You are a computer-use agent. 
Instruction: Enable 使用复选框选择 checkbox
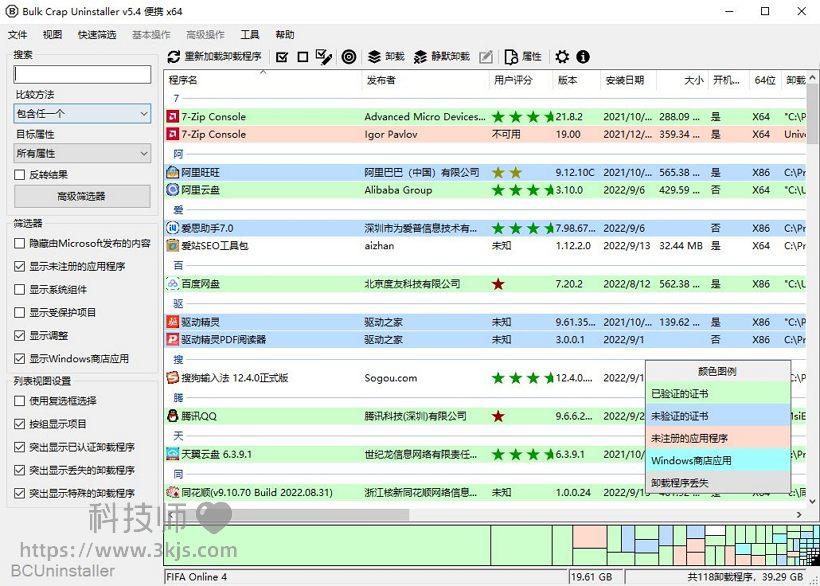pos(19,401)
